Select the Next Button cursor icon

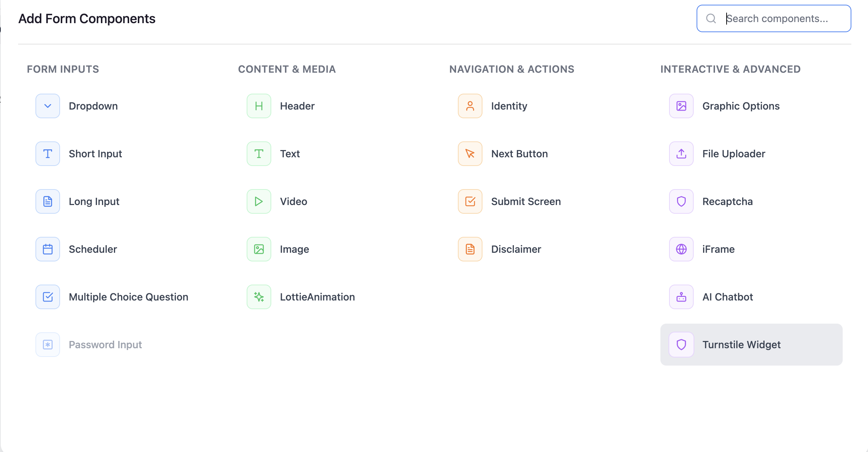[x=470, y=153]
